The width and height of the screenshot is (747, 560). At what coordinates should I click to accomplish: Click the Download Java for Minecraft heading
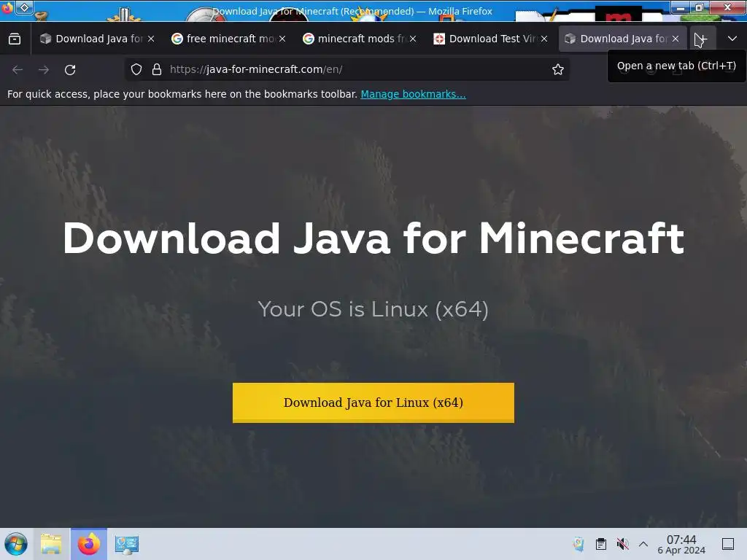click(373, 238)
